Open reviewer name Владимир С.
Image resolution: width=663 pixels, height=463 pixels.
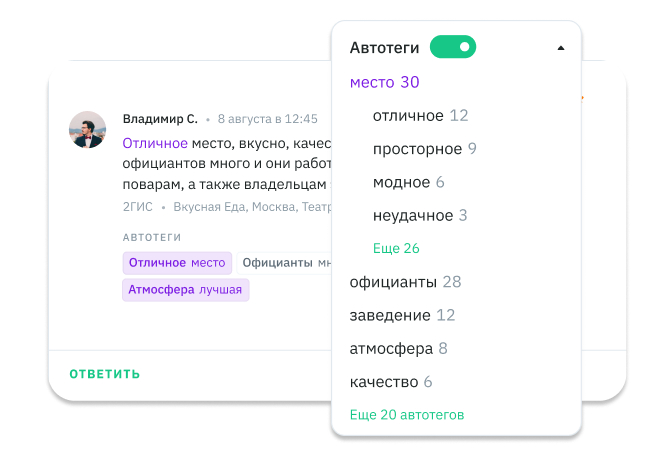click(x=160, y=118)
